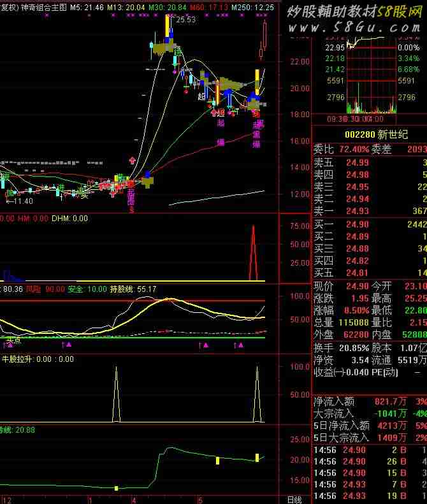Click the 委比 value 72.40%
The height and width of the screenshot is (504, 427).
(x=354, y=150)
